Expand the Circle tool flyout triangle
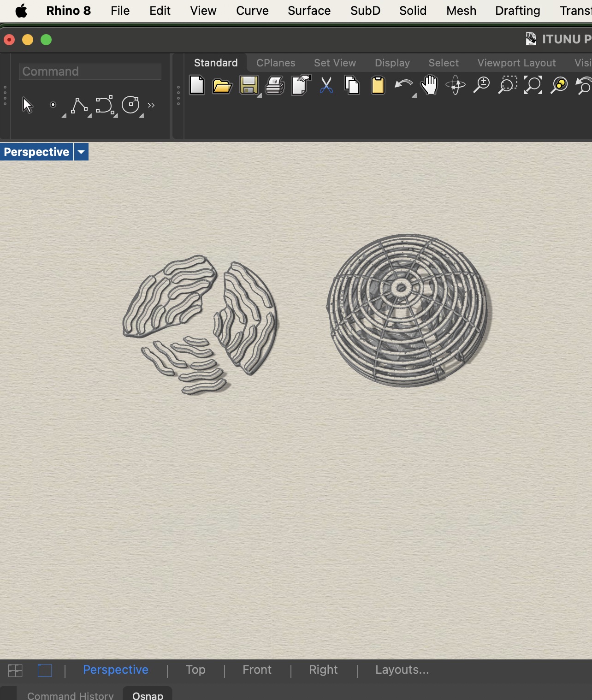Screen dimensions: 592x700 [x=142, y=115]
